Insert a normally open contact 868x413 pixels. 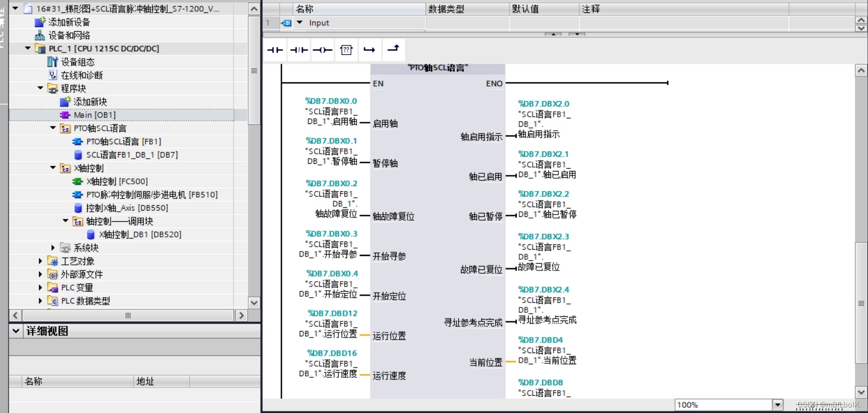pos(274,50)
